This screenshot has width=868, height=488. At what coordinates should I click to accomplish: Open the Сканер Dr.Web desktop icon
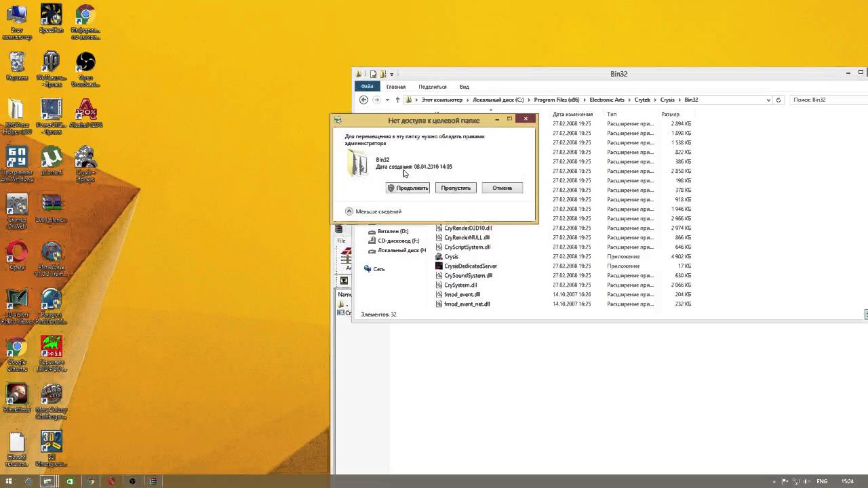coord(16,211)
